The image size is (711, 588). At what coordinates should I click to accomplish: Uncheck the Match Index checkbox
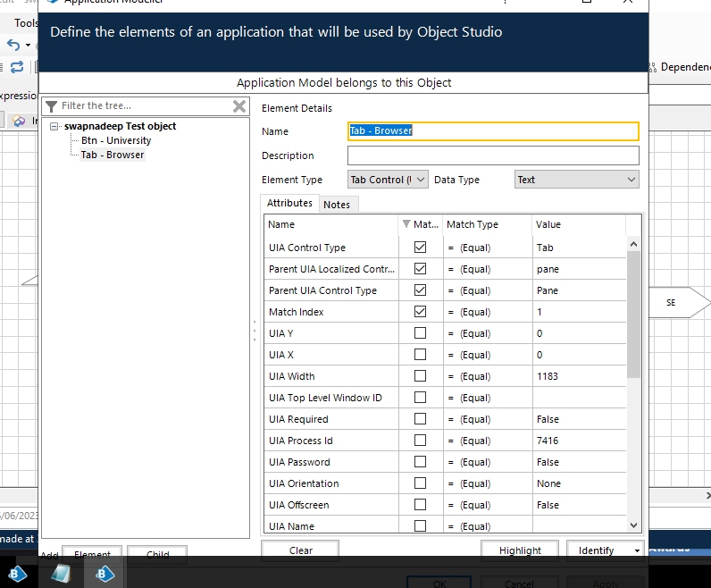[x=420, y=312]
